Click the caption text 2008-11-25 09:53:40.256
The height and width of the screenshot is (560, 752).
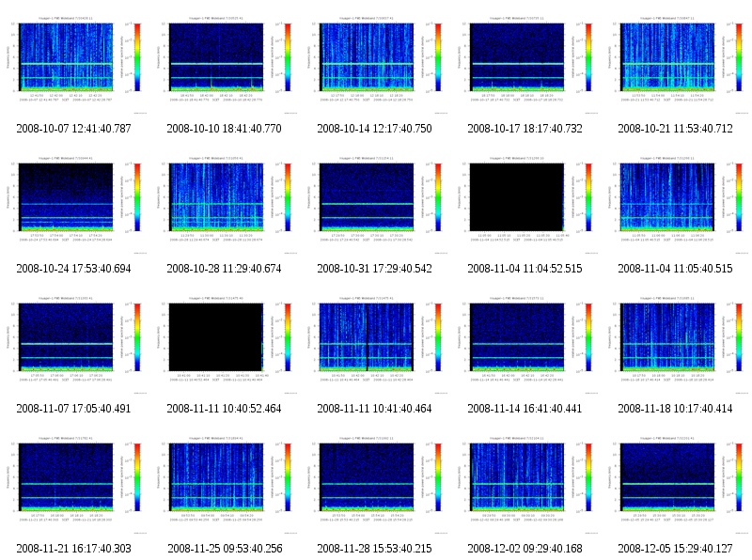[224, 549]
